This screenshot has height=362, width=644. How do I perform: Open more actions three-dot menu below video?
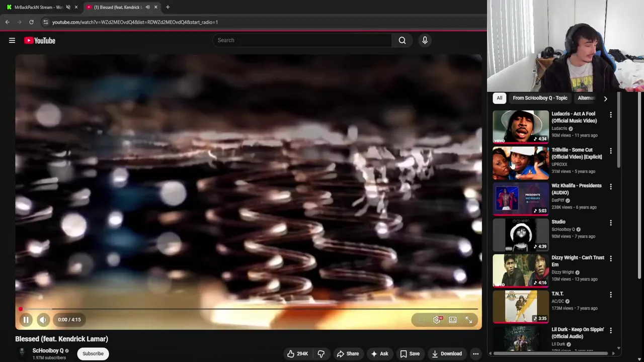click(475, 354)
